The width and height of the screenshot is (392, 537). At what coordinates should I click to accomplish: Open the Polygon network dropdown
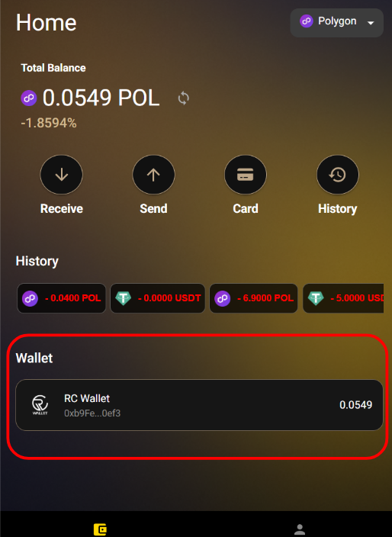[x=336, y=23]
